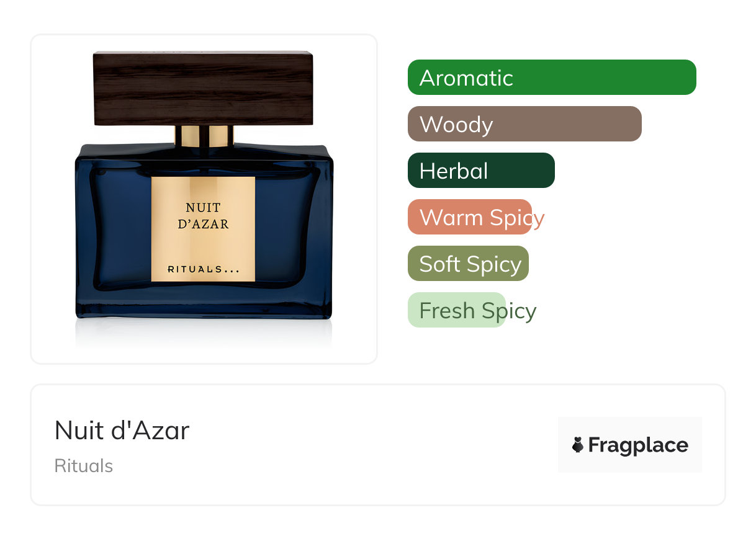Select the Fresh Spicy accord bar
Image resolution: width=756 pixels, height=536 pixels.
(457, 310)
